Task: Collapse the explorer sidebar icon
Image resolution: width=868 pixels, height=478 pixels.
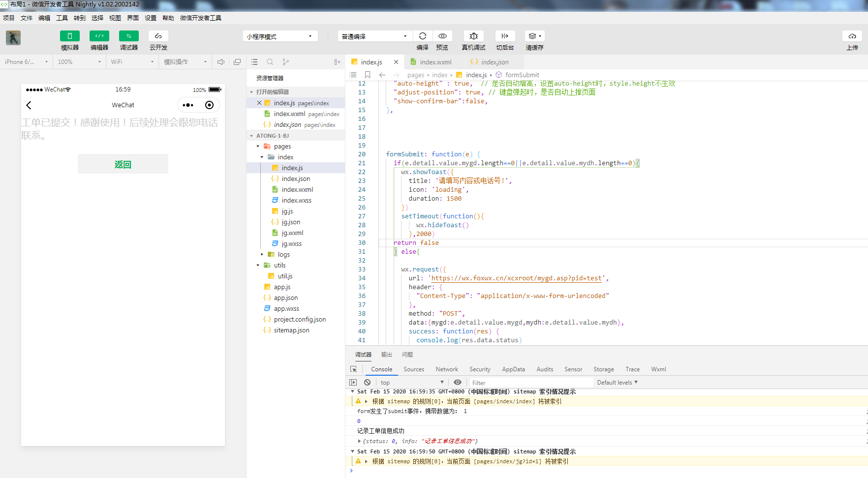Action: coord(338,62)
